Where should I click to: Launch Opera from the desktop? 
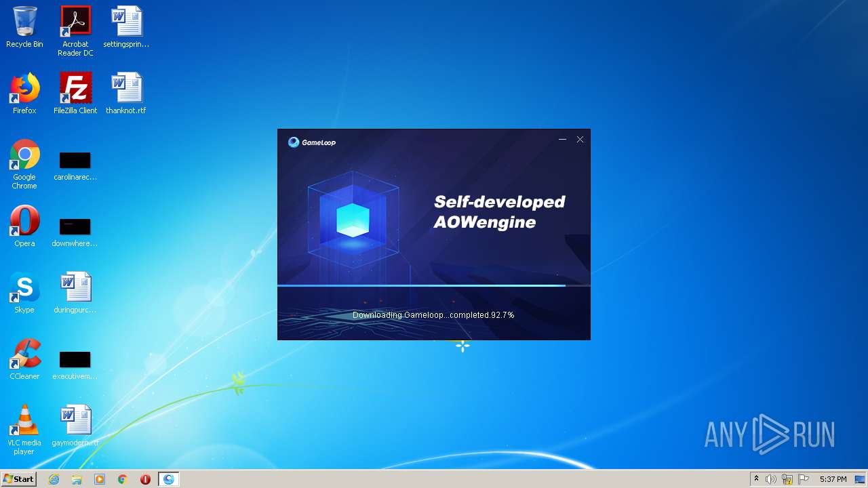point(24,226)
